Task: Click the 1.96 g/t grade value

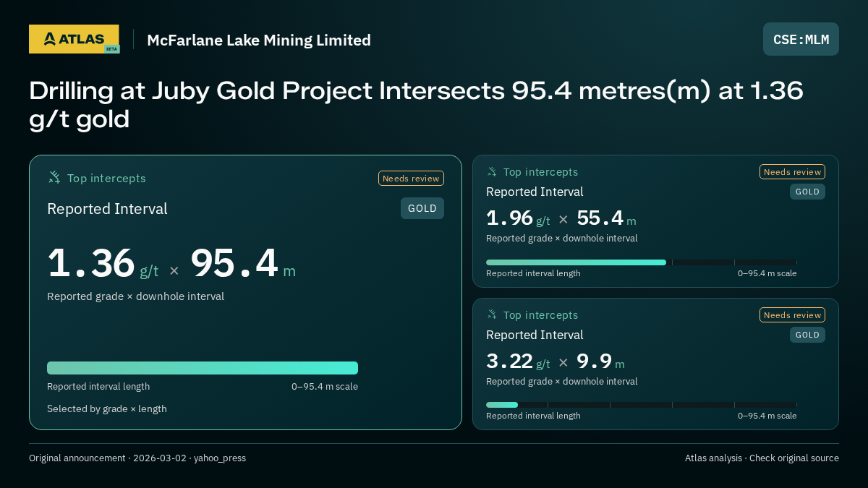Action: tap(518, 218)
